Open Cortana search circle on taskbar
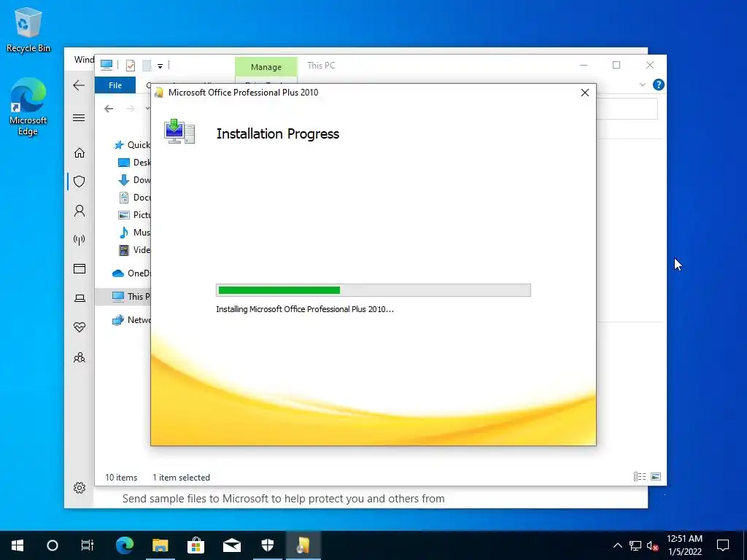The image size is (747, 560). coord(53,545)
